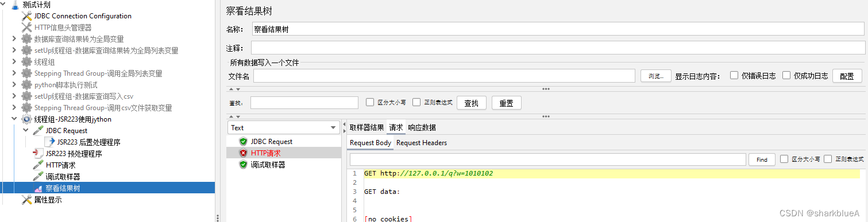The image size is (868, 222).
Task: Click the JSR223 预处理程序 icon
Action: click(x=38, y=154)
